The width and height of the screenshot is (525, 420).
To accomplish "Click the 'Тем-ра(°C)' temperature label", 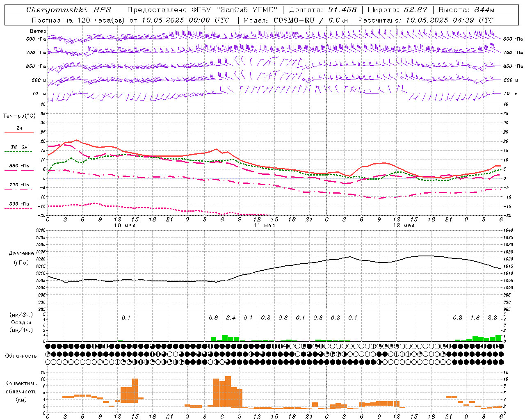I will click(x=19, y=116).
